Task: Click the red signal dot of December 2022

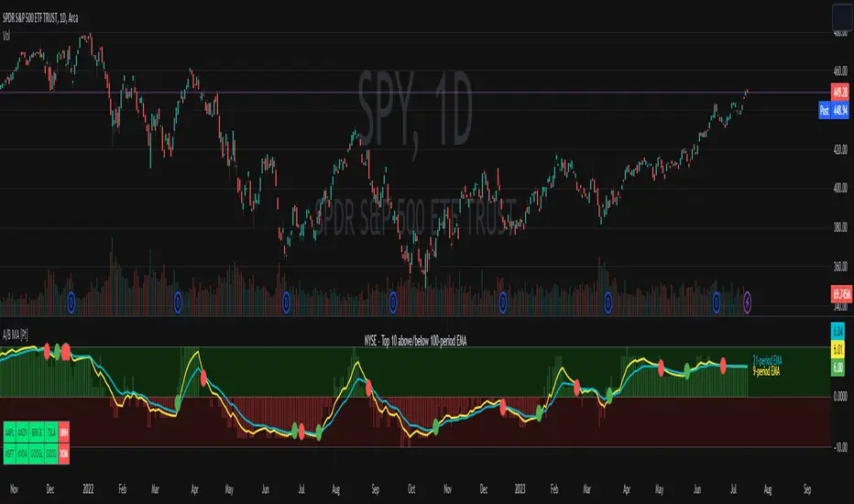Action: tap(503, 407)
